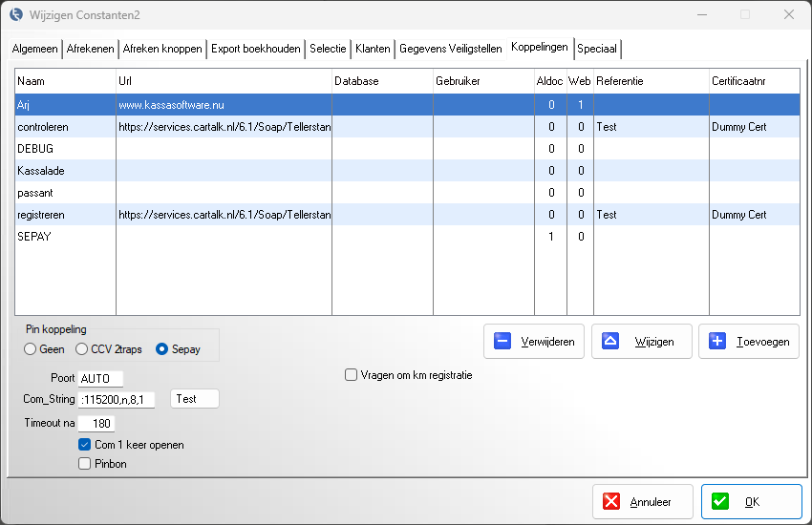Choose Sepay as pin koppeling
Viewport: 812px width, 525px height.
click(162, 349)
